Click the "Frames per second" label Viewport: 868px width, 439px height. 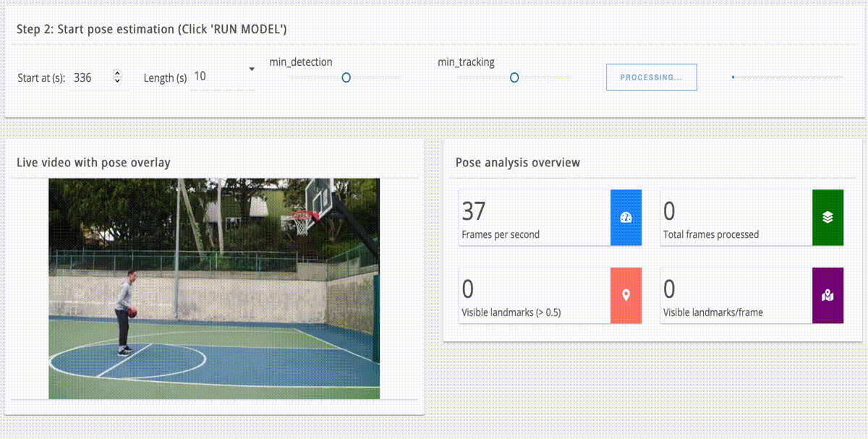pos(501,234)
